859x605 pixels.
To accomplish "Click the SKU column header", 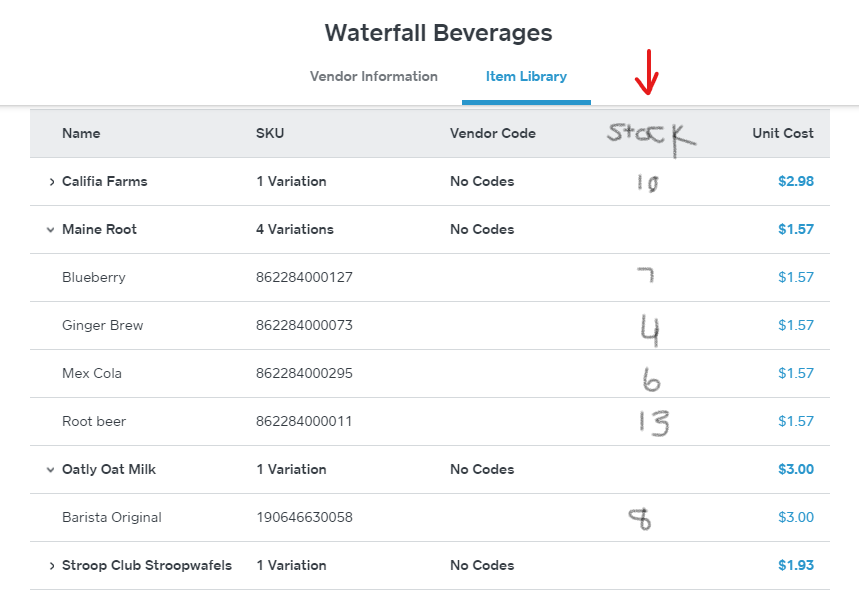I will pyautogui.click(x=270, y=134).
